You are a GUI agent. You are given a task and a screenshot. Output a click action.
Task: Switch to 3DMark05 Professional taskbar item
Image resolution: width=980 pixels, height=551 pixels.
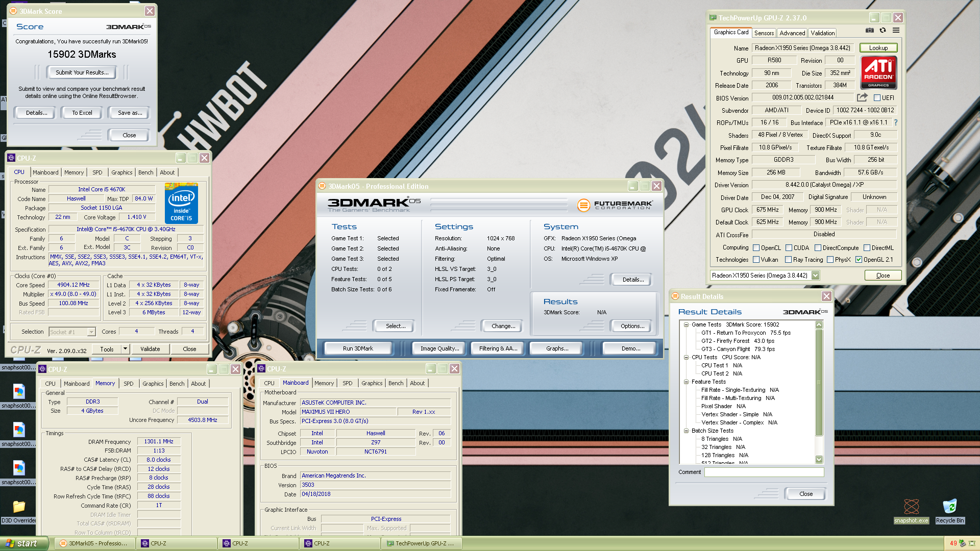click(x=95, y=543)
